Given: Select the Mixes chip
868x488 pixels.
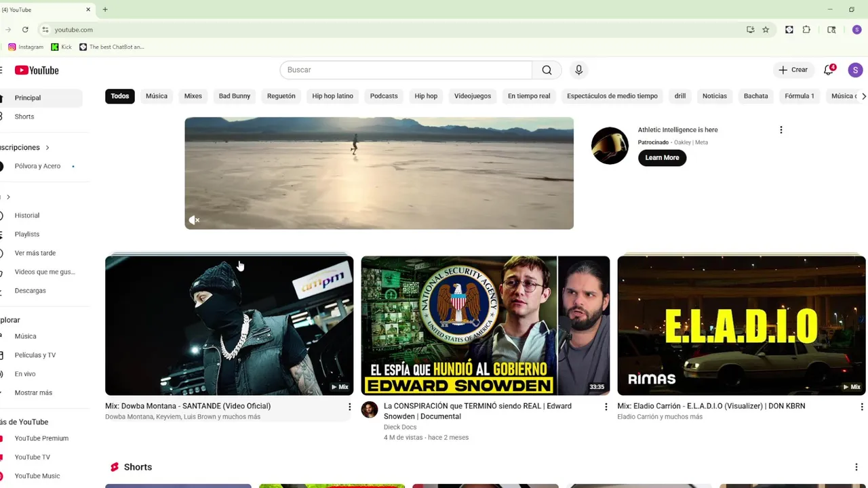Looking at the screenshot, I should (x=193, y=96).
